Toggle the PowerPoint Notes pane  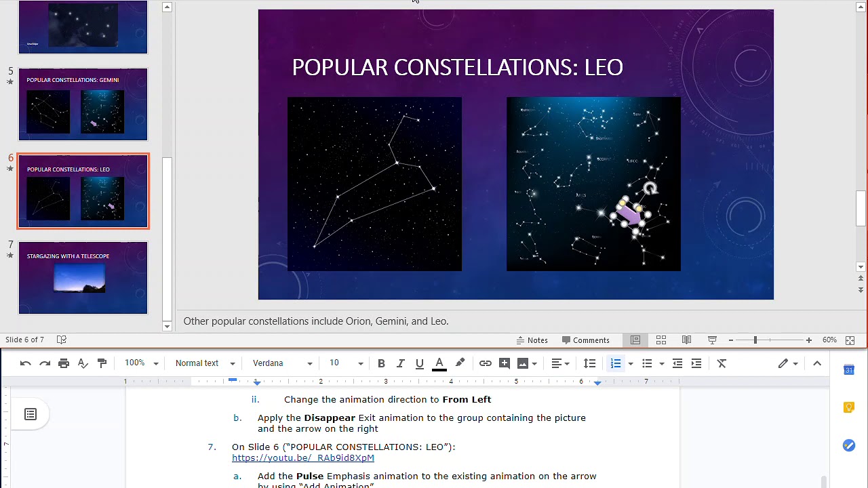coord(532,340)
